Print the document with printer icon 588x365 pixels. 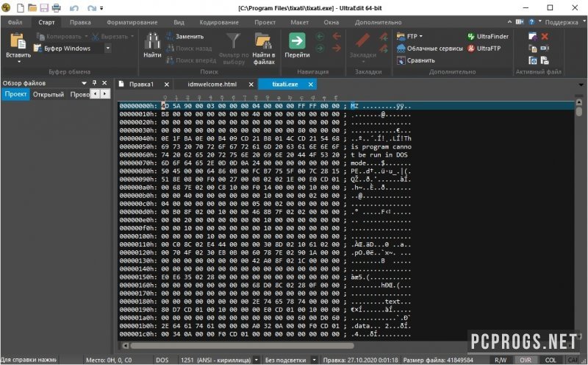(57, 7)
